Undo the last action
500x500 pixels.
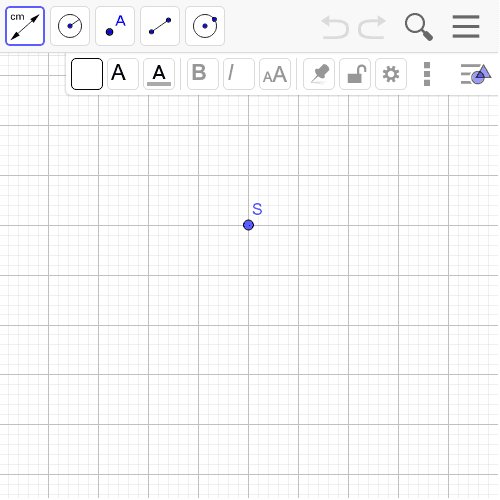(335, 27)
